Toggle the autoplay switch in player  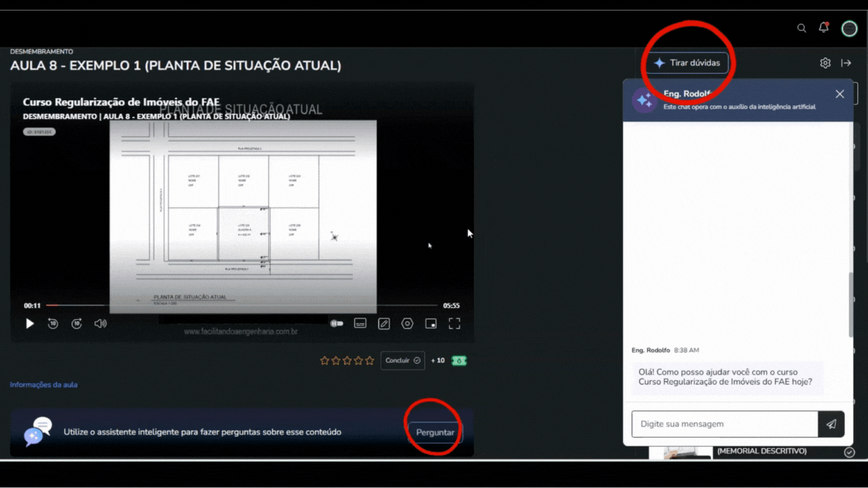click(x=337, y=324)
